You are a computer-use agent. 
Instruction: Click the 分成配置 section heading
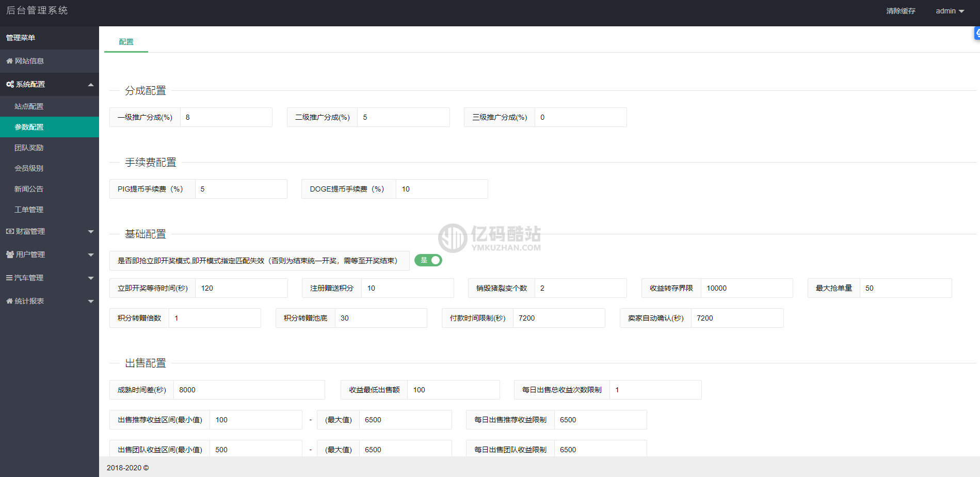[146, 91]
